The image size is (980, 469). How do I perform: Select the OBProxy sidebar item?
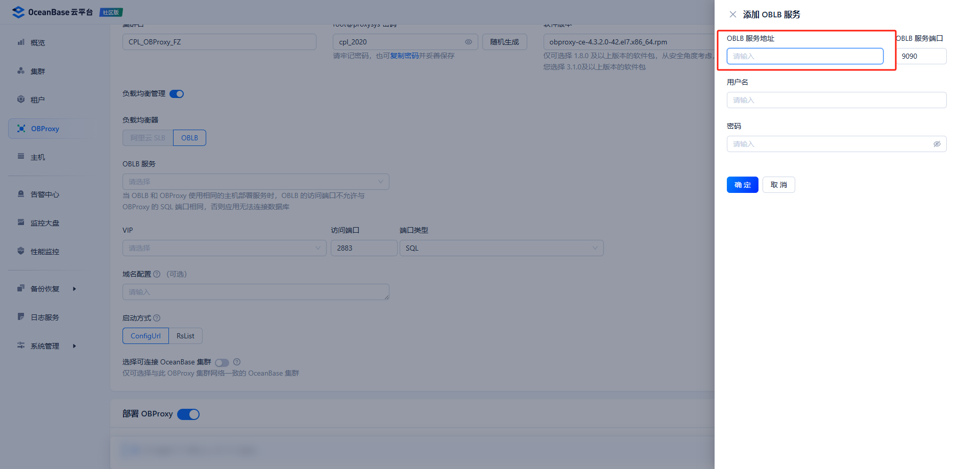(51, 129)
